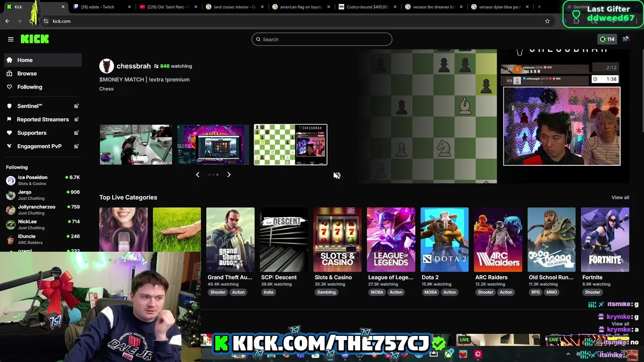Select the chessbrah carousel thumbnail
This screenshot has height=362, width=644.
[x=290, y=145]
